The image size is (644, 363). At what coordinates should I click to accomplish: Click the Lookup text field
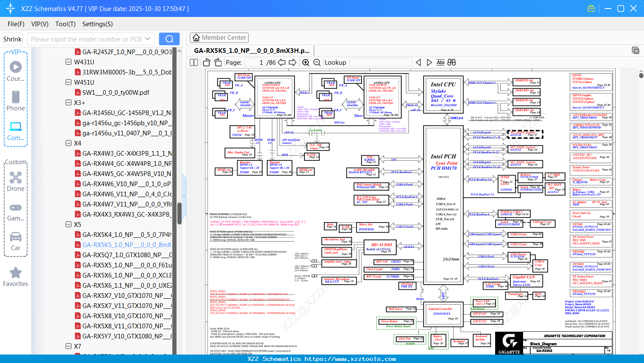pyautogui.click(x=381, y=63)
